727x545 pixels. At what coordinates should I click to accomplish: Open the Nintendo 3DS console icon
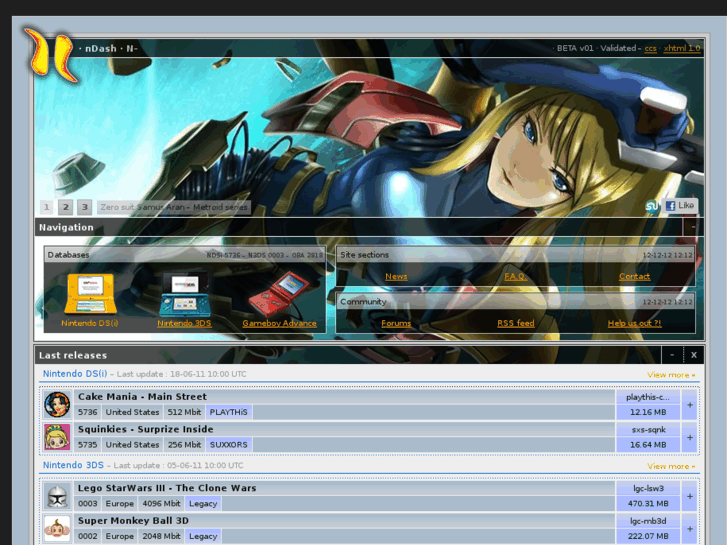(185, 295)
